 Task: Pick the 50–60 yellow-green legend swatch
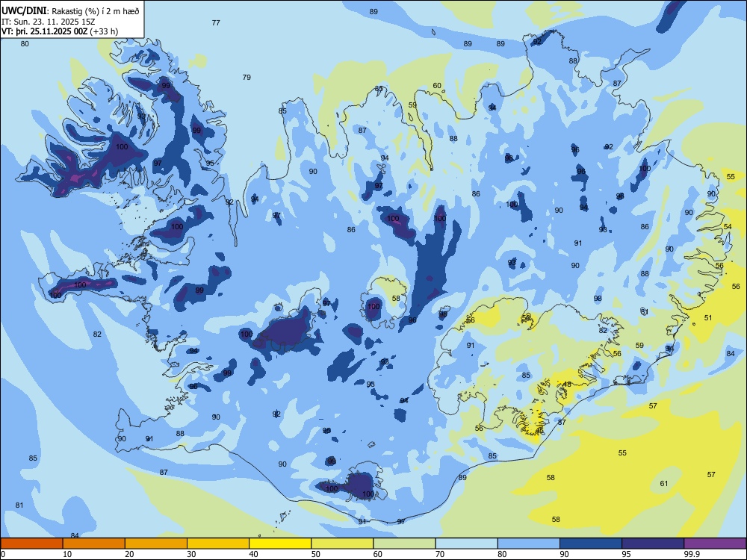[x=342, y=544]
